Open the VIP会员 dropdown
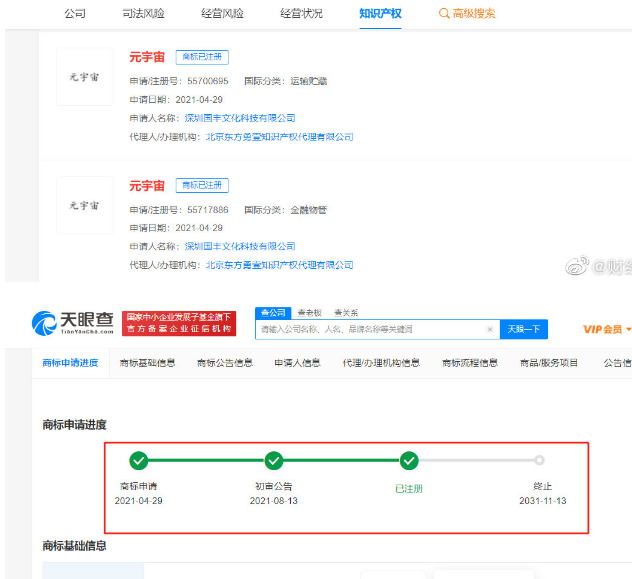Viewport: 632px width, 579px height. 607,329
